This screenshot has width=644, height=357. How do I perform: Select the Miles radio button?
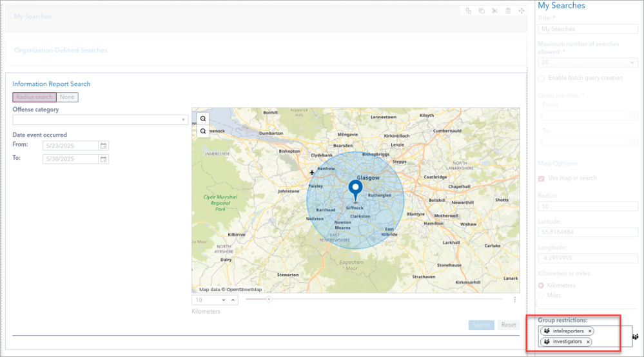[x=542, y=295]
